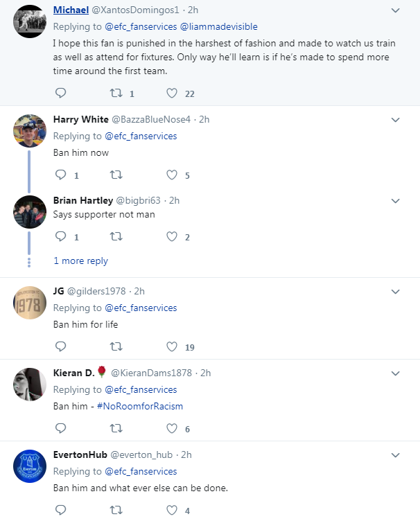The height and width of the screenshot is (521, 420).
Task: View the EvertonHub profile avatar
Action: tap(30, 466)
